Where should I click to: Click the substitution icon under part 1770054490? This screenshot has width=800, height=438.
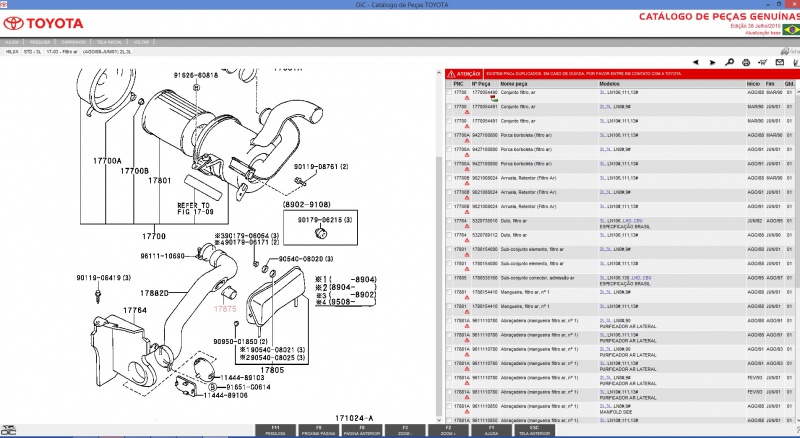click(493, 99)
